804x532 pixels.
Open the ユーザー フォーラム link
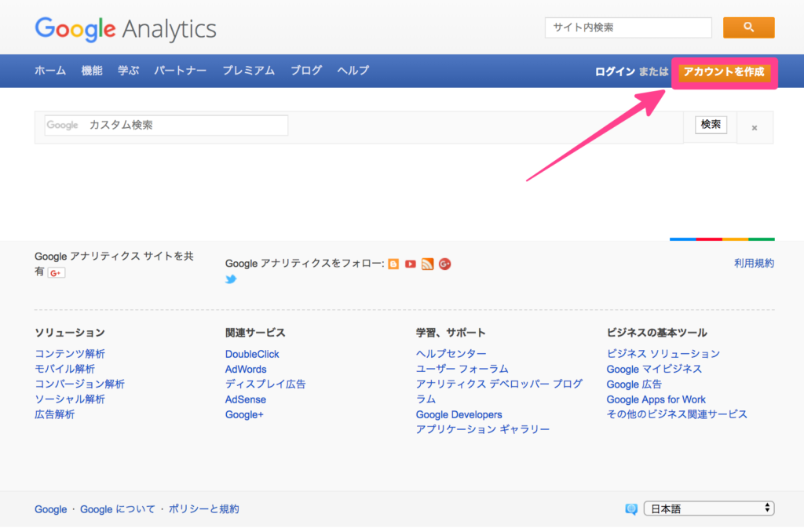coord(462,369)
